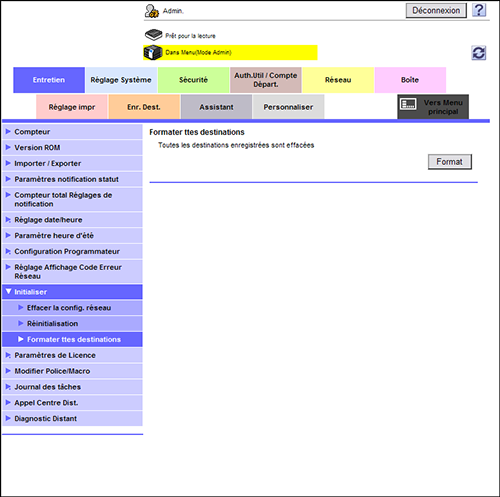Click 'Toutes les destinations enregistrées sont effacées' text

coord(236,145)
